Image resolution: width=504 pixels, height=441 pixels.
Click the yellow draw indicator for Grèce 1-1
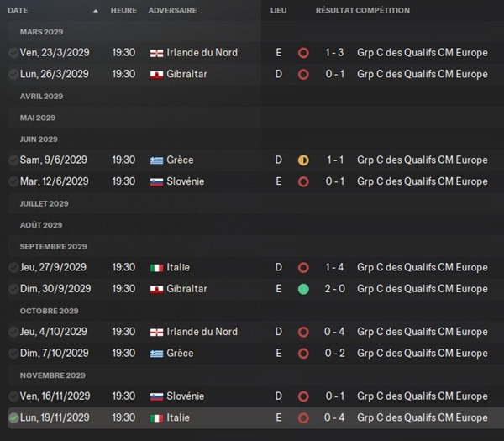[x=303, y=160]
